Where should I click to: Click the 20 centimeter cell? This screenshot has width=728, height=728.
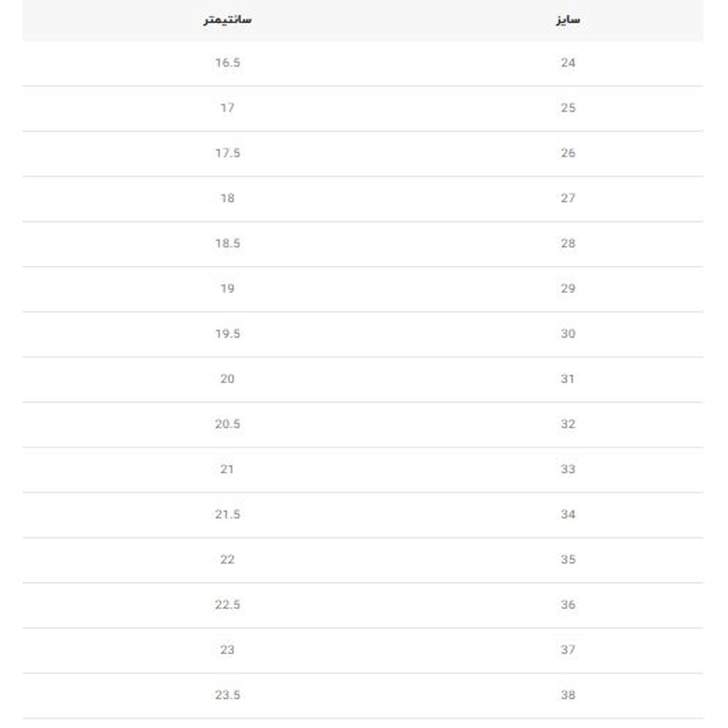pos(227,379)
